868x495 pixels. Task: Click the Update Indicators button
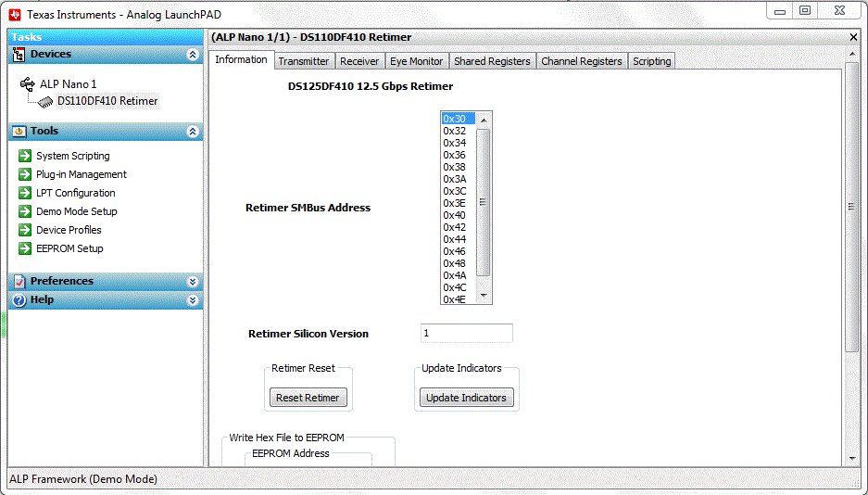click(x=466, y=398)
